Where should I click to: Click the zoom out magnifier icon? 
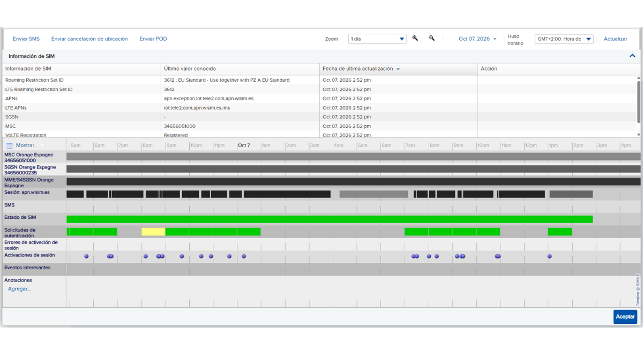[x=432, y=39]
